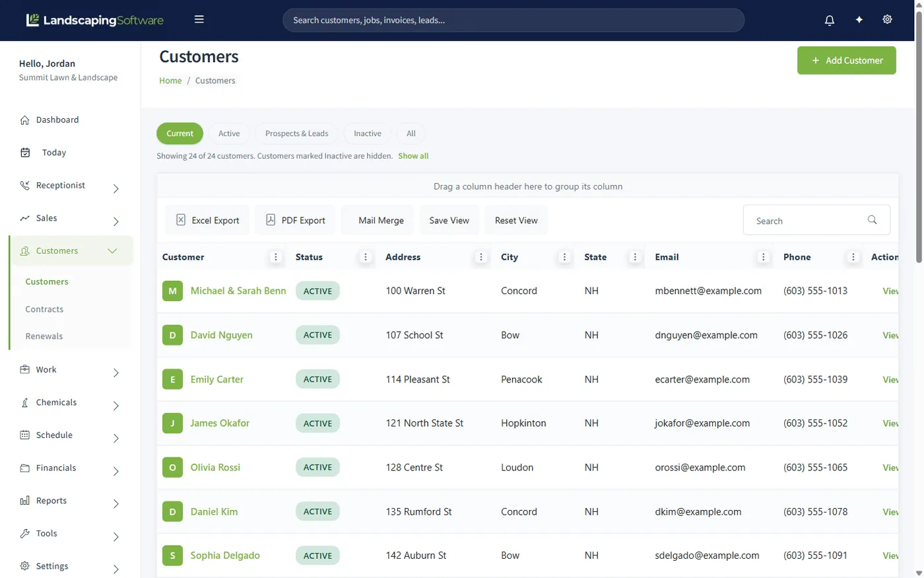Viewport: 924px width, 578px height.
Task: Expand the Chemicals sidebar section
Action: [x=116, y=406]
